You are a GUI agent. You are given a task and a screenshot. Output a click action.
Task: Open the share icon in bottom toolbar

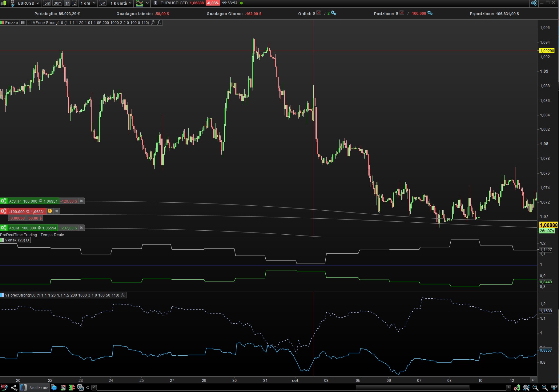pyautogui.click(x=14, y=388)
